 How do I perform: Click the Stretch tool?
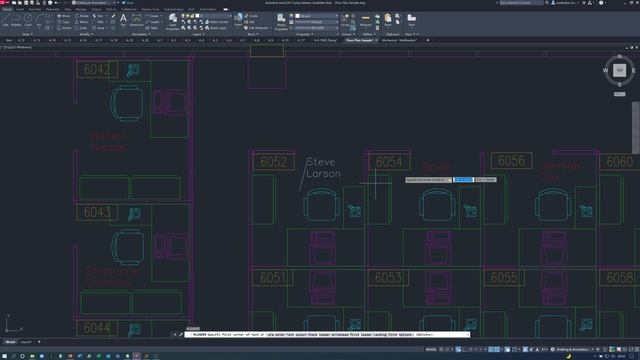64,28
